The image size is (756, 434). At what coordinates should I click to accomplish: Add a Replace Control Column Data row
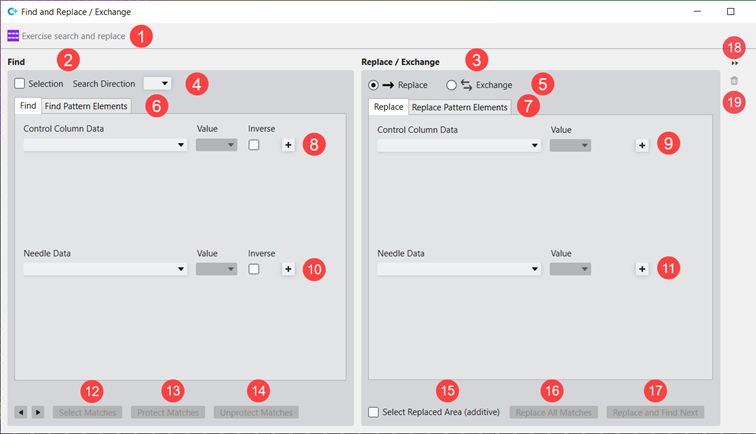coord(642,145)
